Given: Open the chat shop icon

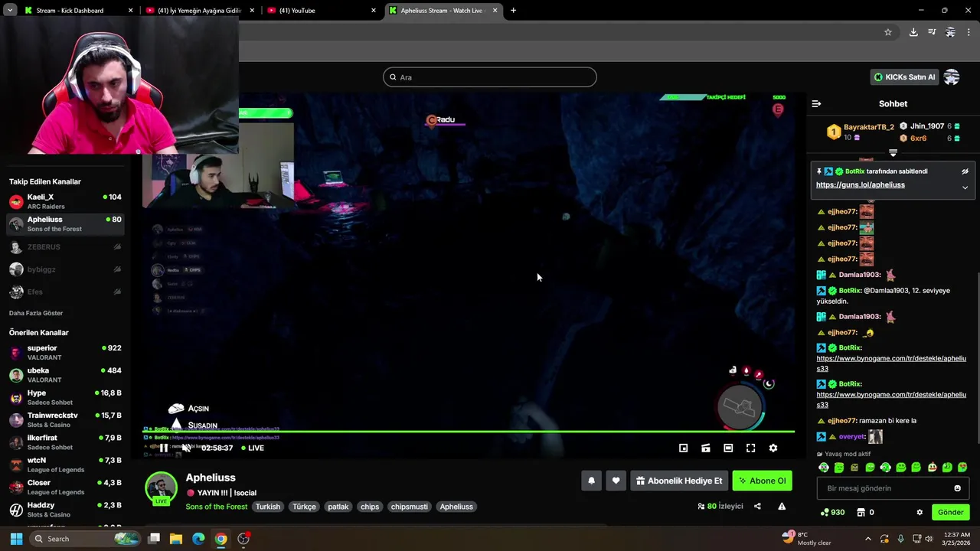Looking at the screenshot, I should point(861,513).
